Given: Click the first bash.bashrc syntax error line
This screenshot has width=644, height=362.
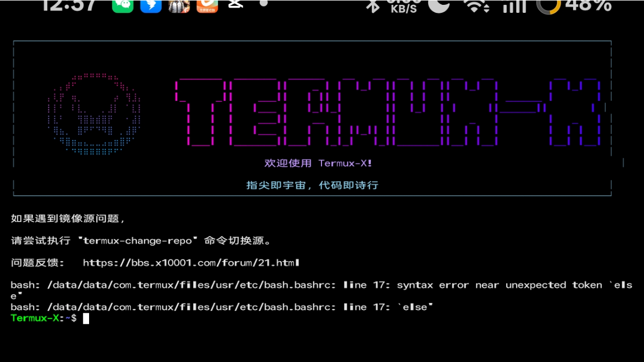Looking at the screenshot, I should (x=321, y=290).
